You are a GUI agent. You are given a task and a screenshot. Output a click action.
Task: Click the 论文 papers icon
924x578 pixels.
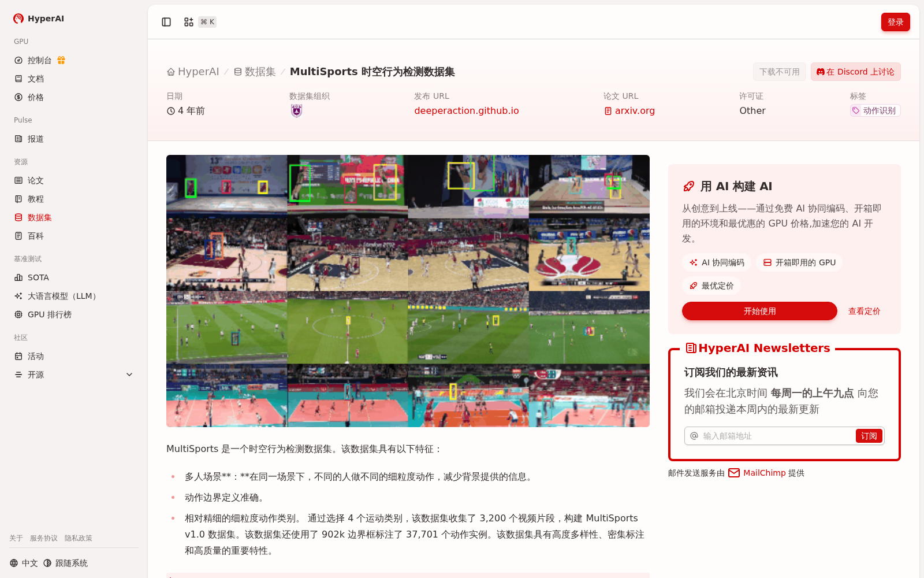coord(18,180)
